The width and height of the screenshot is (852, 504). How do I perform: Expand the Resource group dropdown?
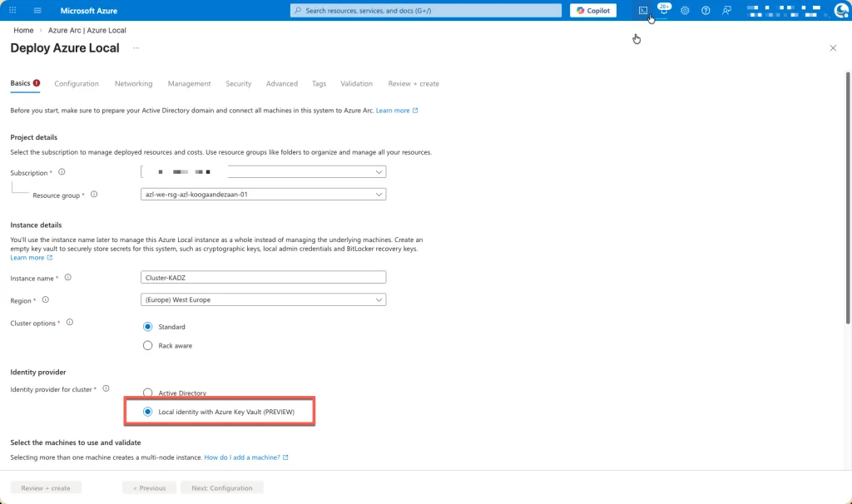click(x=264, y=195)
